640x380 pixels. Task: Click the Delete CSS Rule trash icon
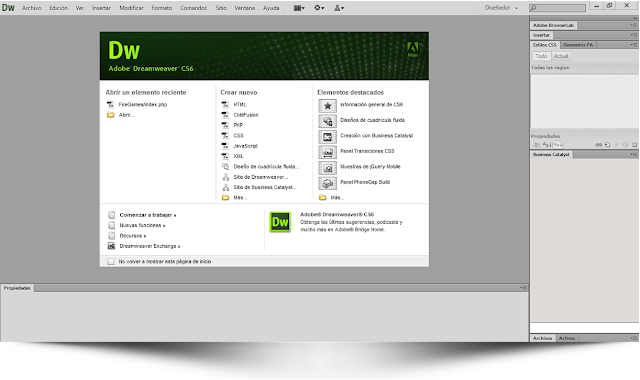634,145
